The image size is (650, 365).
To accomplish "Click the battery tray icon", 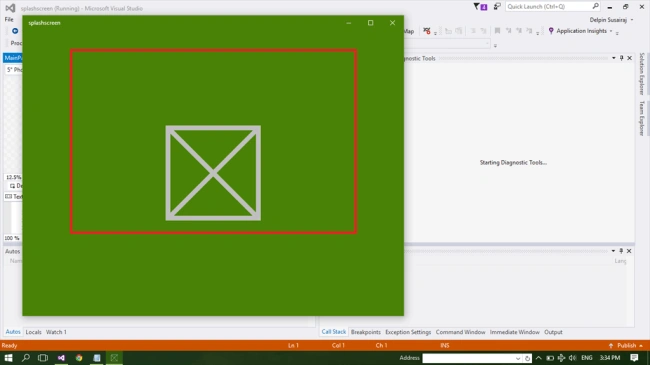I will (x=550, y=358).
